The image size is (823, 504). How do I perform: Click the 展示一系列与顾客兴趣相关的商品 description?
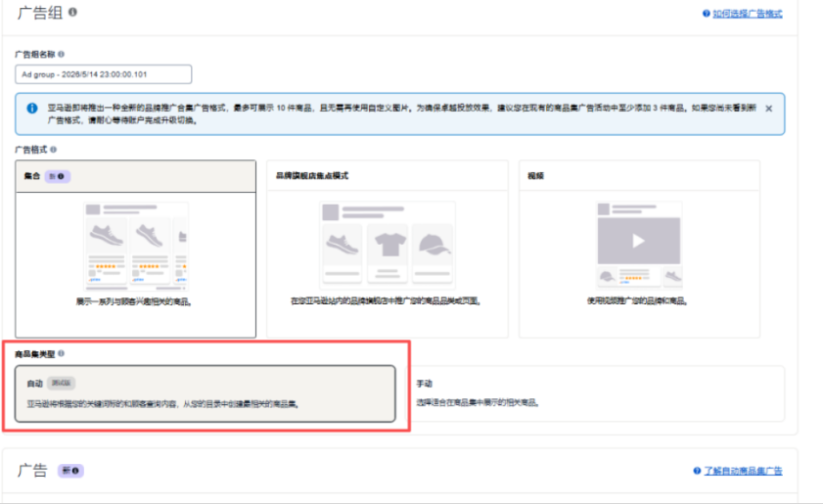134,301
